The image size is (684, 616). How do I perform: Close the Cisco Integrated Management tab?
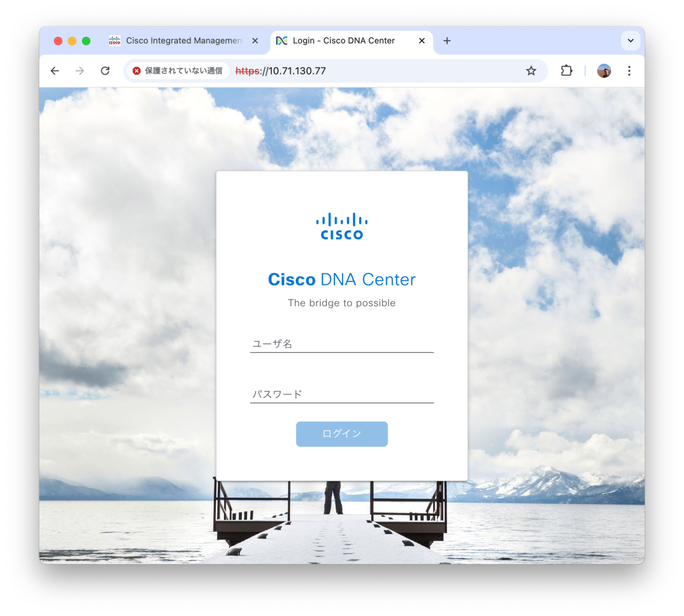[255, 40]
